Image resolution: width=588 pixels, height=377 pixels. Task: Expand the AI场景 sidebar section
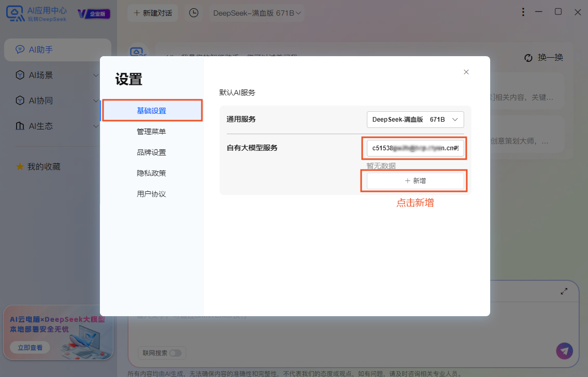click(x=96, y=75)
